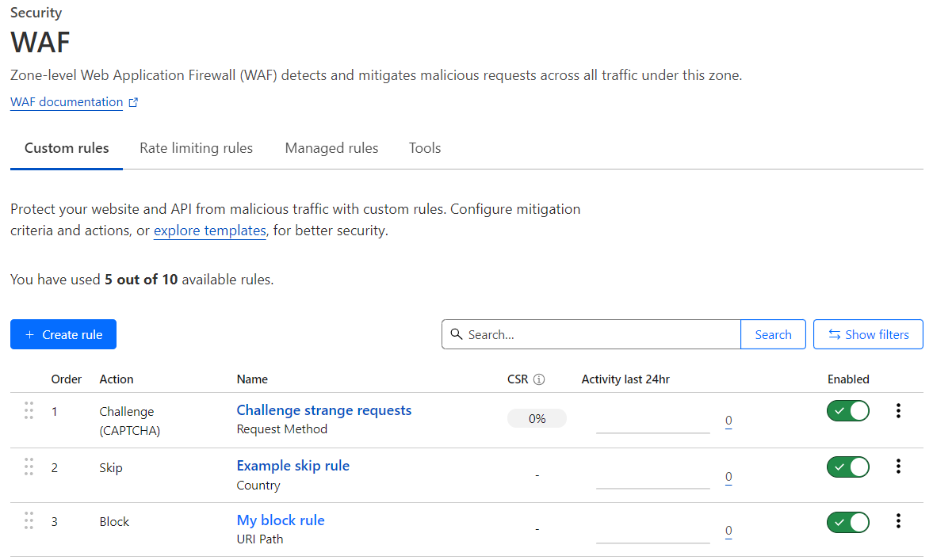Grab the drag handle of Example skip rule
This screenshot has width=933, height=560.
point(29,467)
